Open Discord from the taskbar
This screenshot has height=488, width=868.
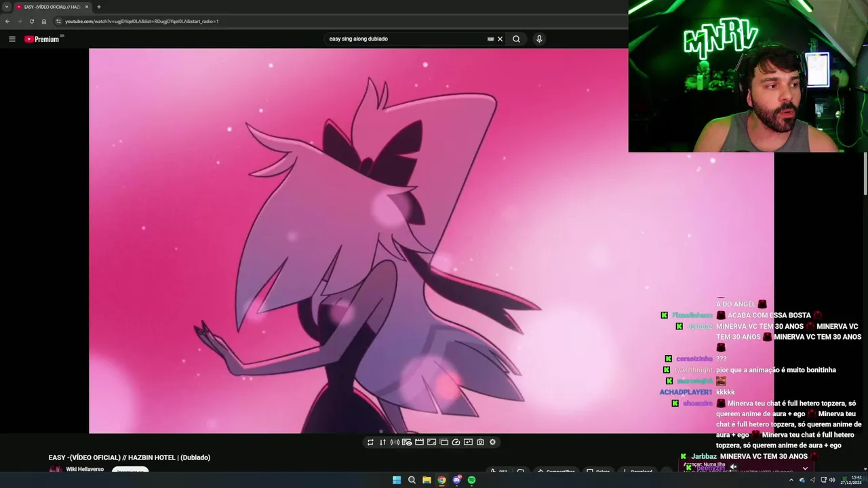pyautogui.click(x=456, y=480)
